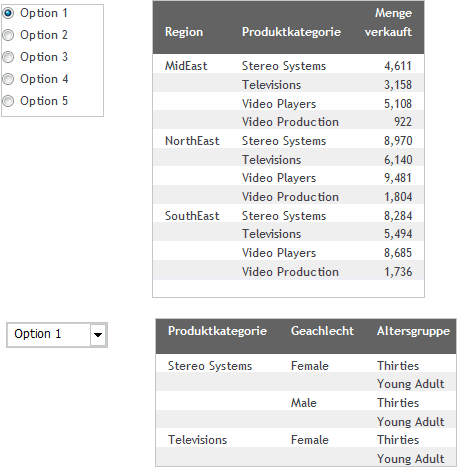Click Female in the Stereo Systems row

310,366
